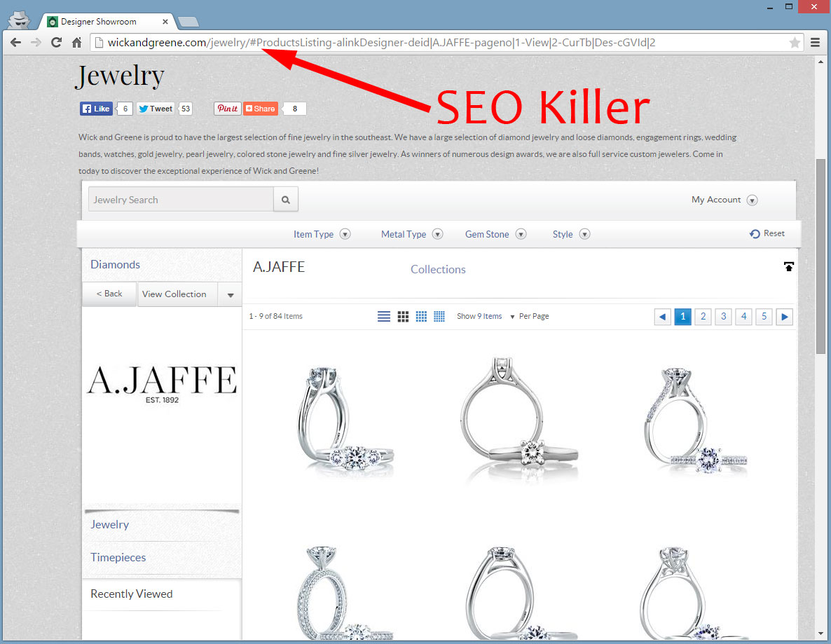Image resolution: width=831 pixels, height=644 pixels.
Task: Click the Tweet button
Action: point(156,109)
